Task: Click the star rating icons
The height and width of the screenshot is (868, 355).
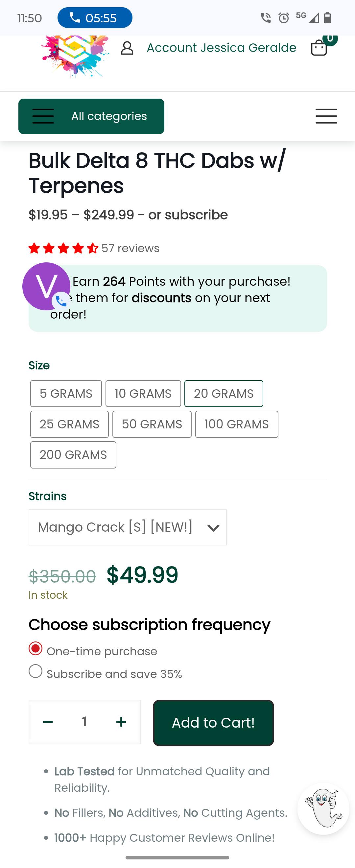Action: coord(63,249)
